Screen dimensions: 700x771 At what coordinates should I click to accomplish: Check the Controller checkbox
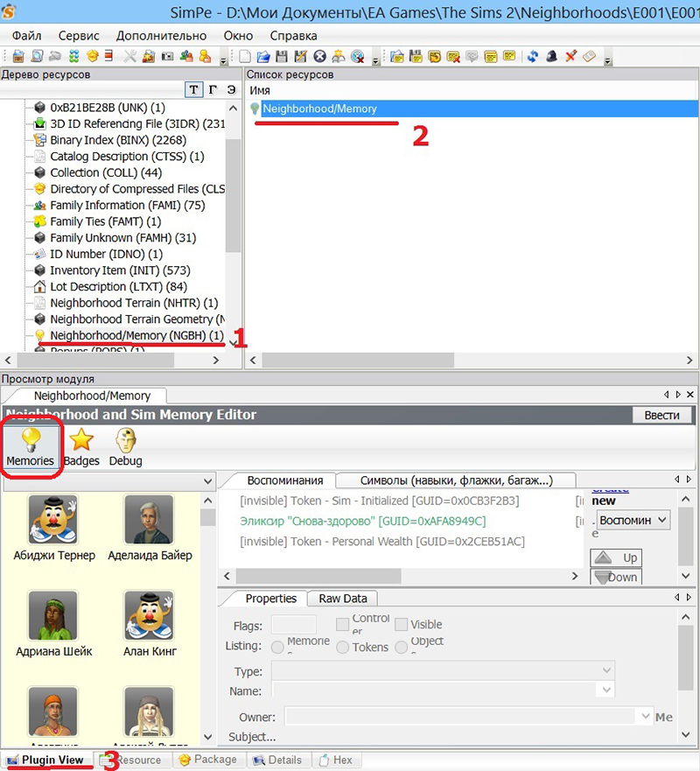343,625
